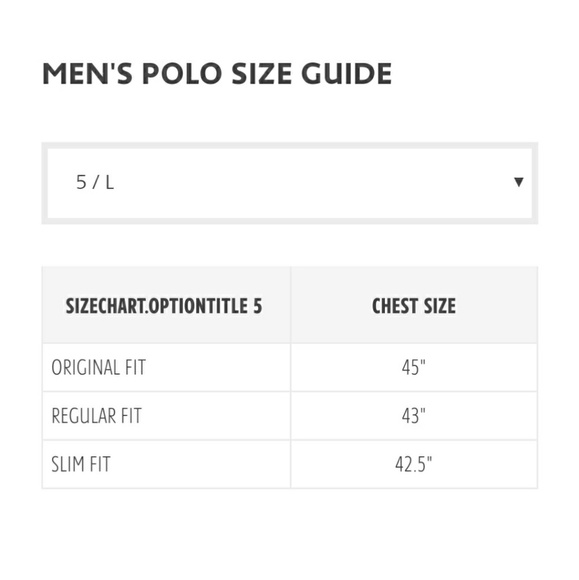Image resolution: width=579 pixels, height=580 pixels.
Task: Click the word FIT in Original Fit
Action: click(135, 368)
